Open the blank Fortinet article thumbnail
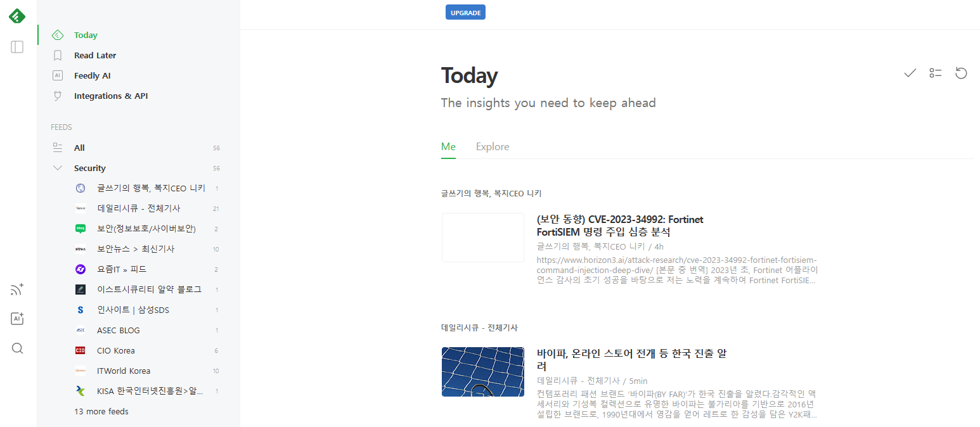The width and height of the screenshot is (980, 427). (x=483, y=238)
